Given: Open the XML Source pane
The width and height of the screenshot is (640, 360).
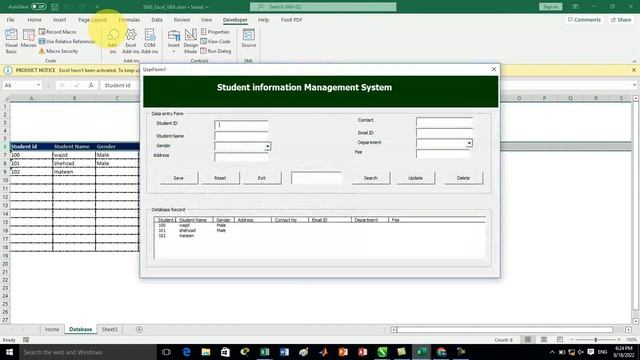Looking at the screenshot, I should pos(249,38).
